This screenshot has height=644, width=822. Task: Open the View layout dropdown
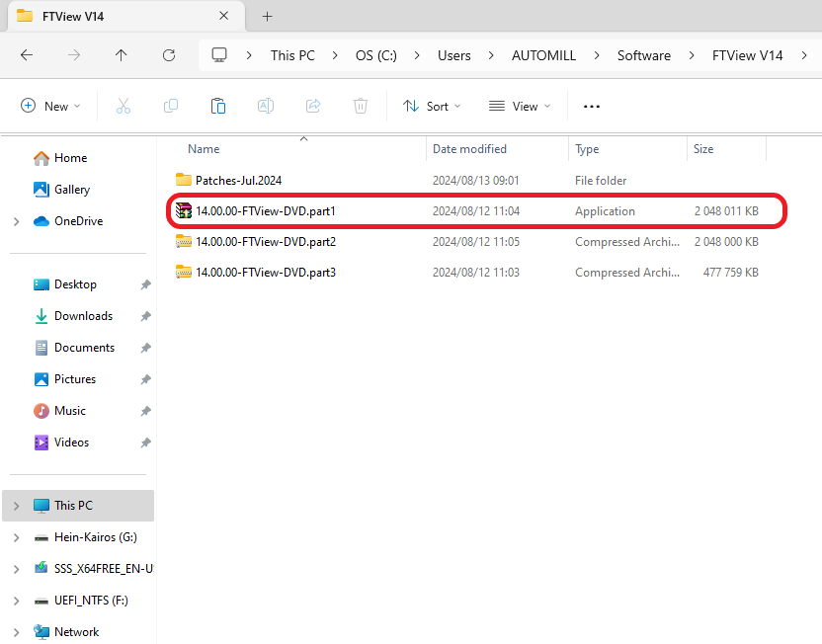coord(520,107)
